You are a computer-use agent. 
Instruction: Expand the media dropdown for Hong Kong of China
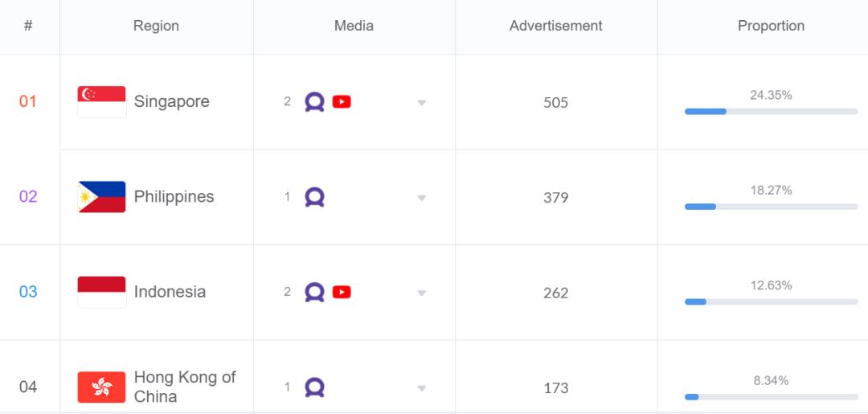click(422, 388)
